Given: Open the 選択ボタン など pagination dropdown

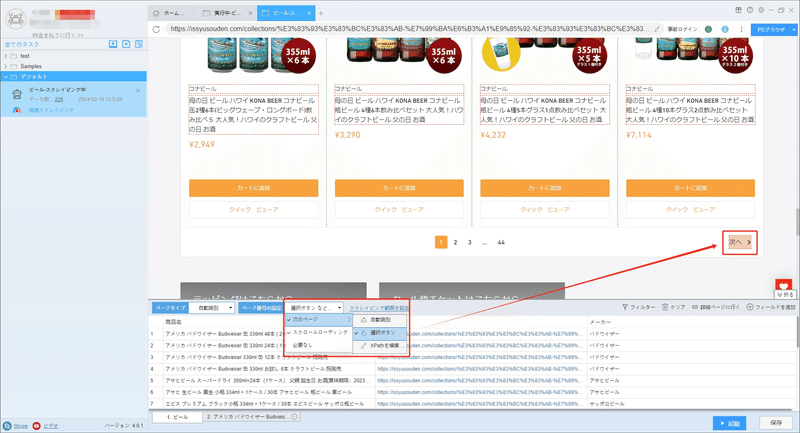Looking at the screenshot, I should coord(314,308).
